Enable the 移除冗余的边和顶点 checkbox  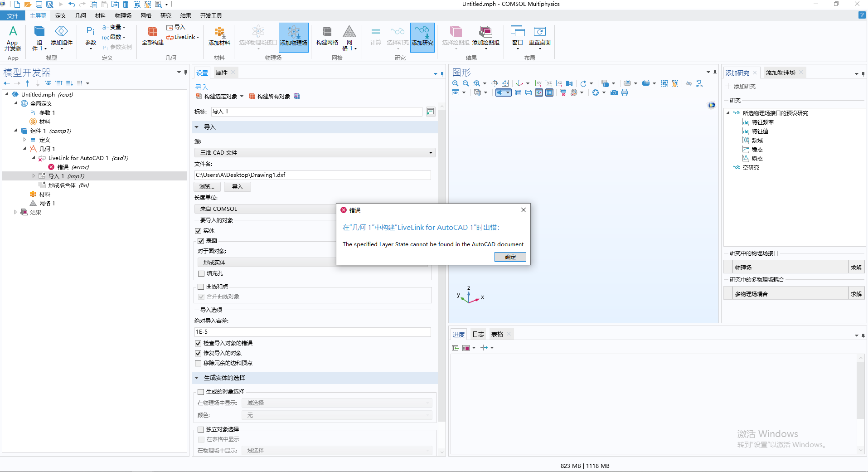coord(198,363)
